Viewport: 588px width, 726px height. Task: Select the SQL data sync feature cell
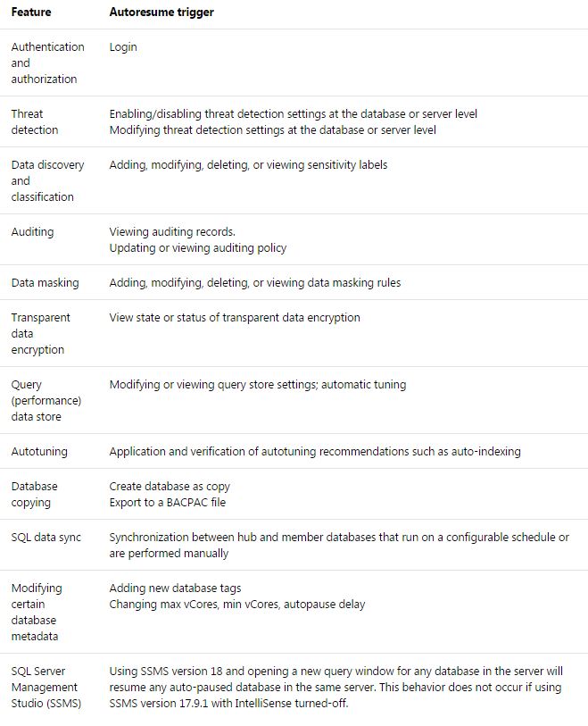tap(46, 537)
